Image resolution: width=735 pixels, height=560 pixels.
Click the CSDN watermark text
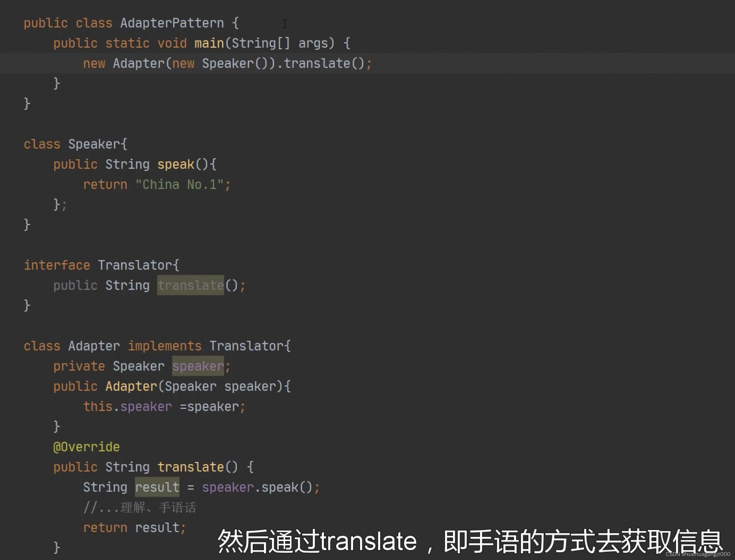pos(698,554)
